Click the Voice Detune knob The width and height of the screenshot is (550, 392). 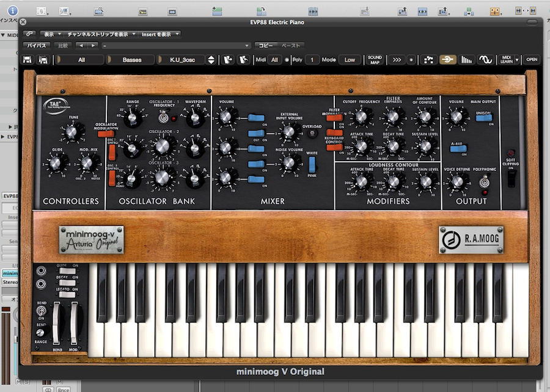(457, 182)
